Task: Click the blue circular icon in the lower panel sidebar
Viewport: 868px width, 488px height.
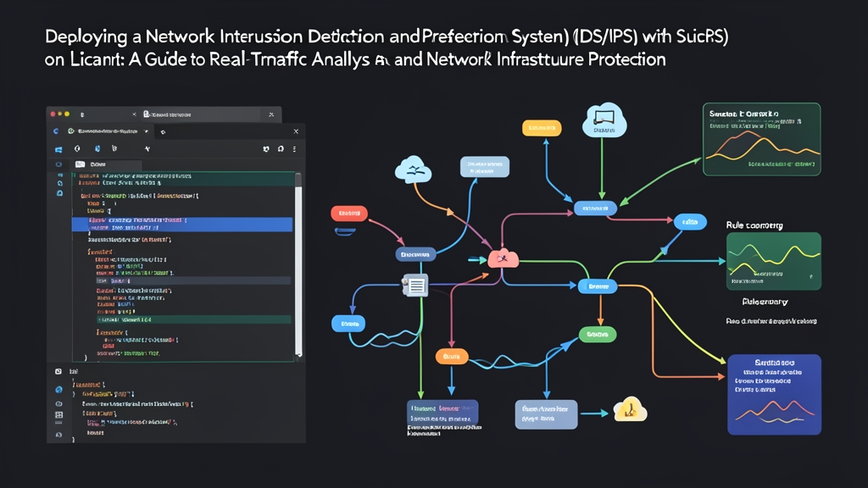Action: click(58, 390)
